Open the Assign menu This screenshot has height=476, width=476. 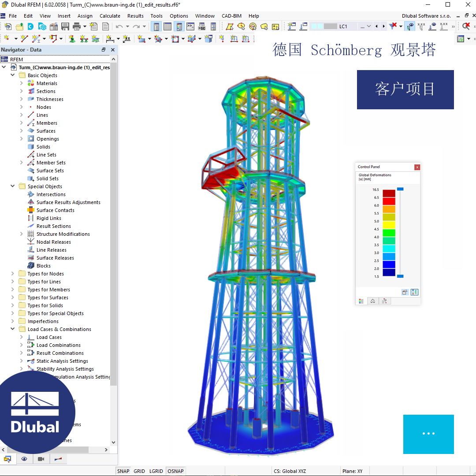point(85,16)
